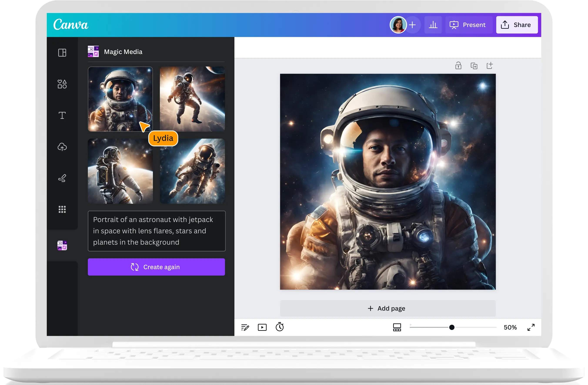This screenshot has width=588, height=385.
Task: Click the insights bar chart icon
Action: pos(433,25)
